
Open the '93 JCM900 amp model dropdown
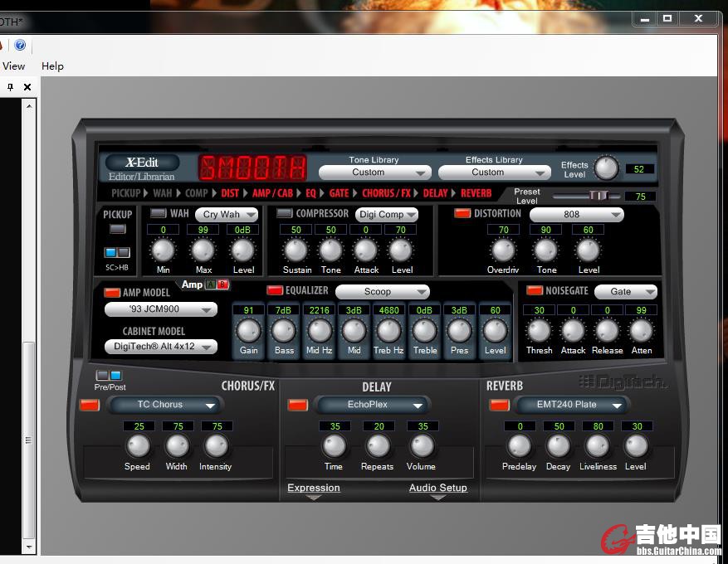tap(161, 309)
